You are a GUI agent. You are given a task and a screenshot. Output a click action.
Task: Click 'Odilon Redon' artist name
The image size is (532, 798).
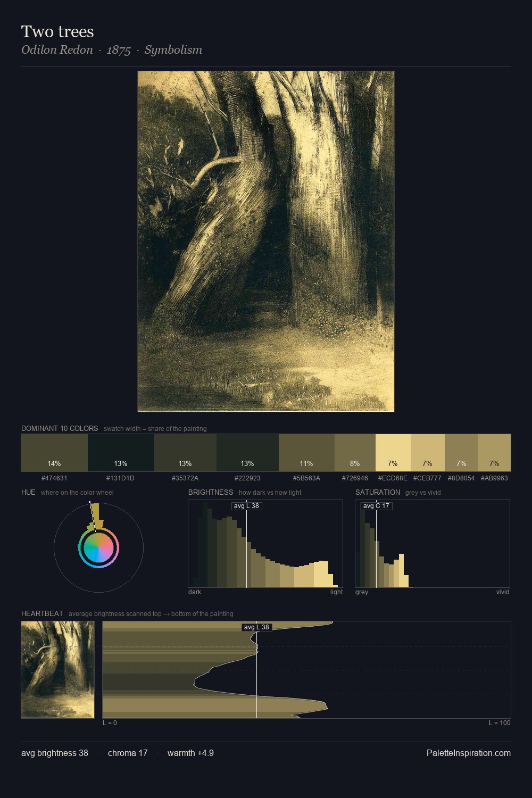[57, 50]
